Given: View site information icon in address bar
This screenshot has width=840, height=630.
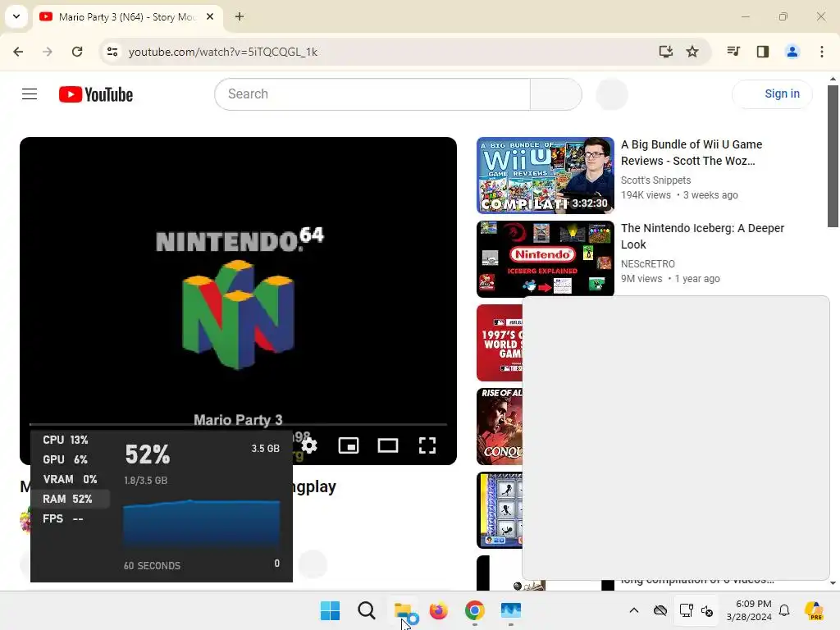Looking at the screenshot, I should tap(112, 52).
